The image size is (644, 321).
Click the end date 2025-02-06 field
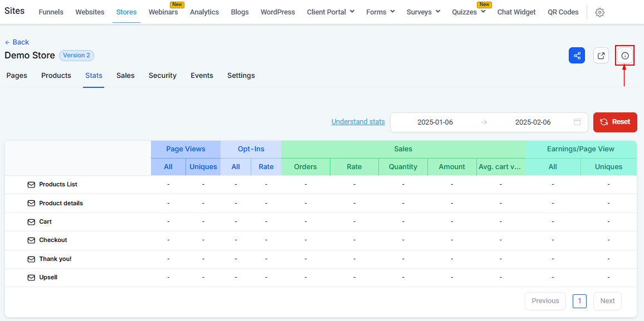tap(533, 122)
